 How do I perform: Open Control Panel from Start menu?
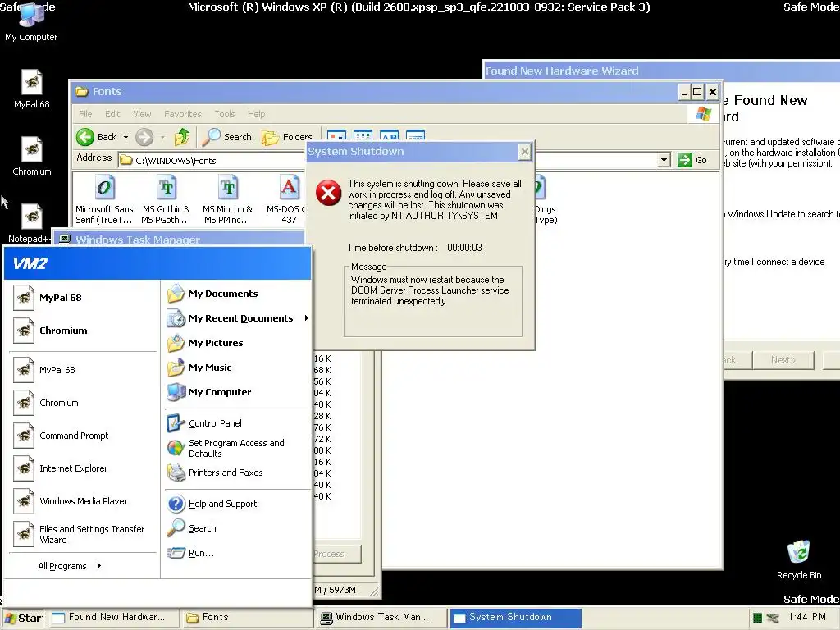pos(237,423)
